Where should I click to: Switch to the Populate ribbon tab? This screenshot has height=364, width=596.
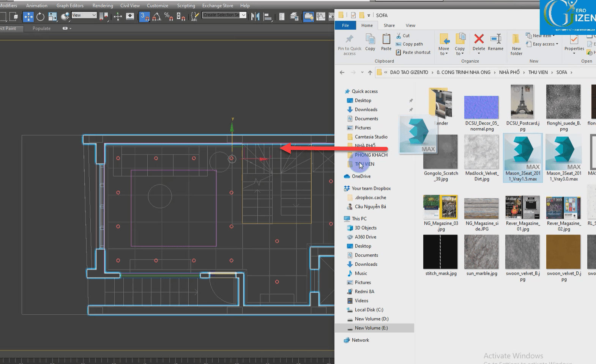pyautogui.click(x=41, y=28)
